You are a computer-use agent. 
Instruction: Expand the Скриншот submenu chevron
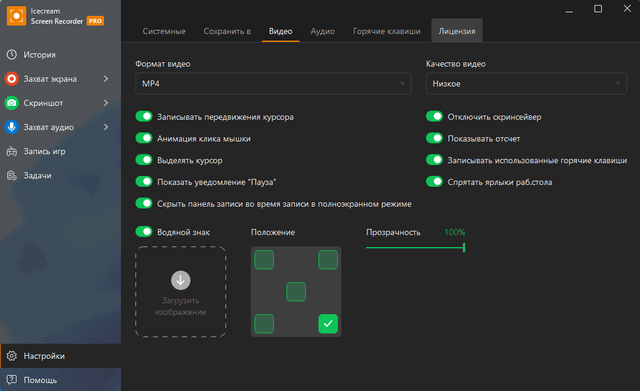tap(106, 102)
